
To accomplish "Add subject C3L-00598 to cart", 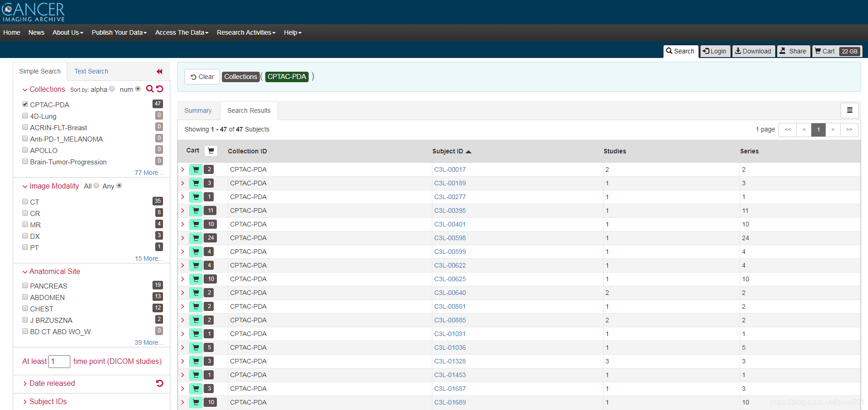I will click(196, 238).
